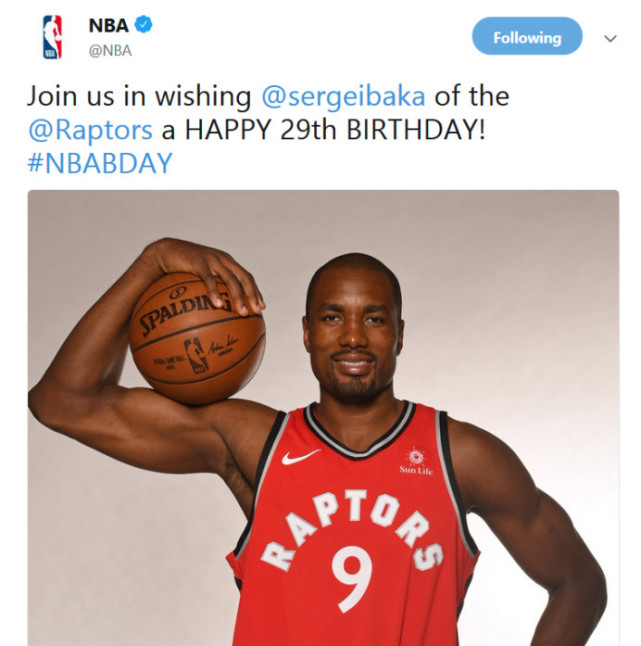The width and height of the screenshot is (641, 646).
Task: Click the NBA logo on the basketball
Action: [197, 355]
